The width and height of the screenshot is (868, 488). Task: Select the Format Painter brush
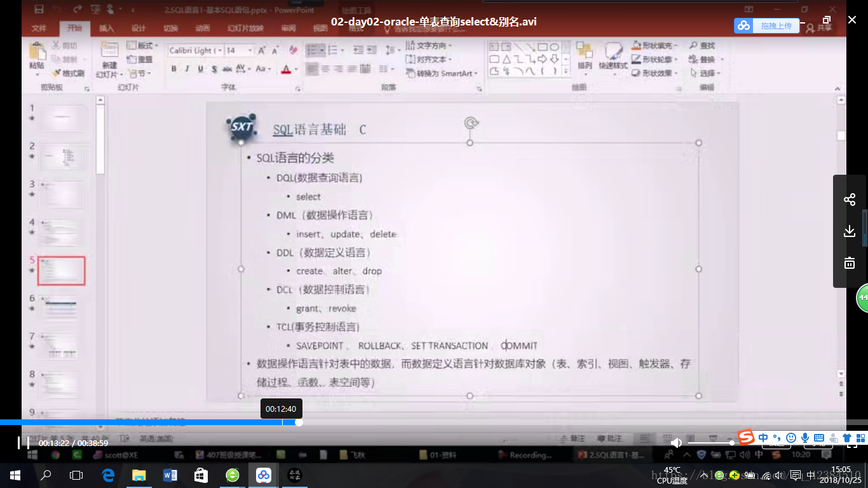pos(56,73)
